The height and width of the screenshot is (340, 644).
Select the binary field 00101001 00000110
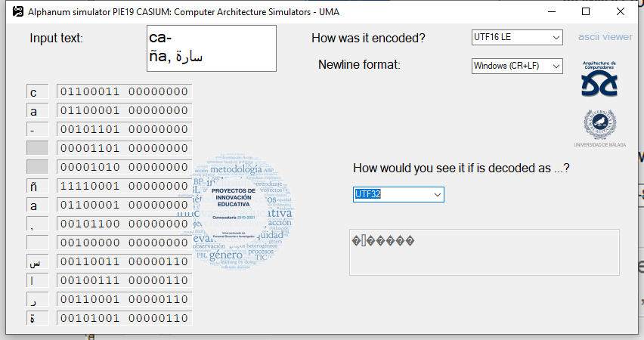click(x=124, y=318)
